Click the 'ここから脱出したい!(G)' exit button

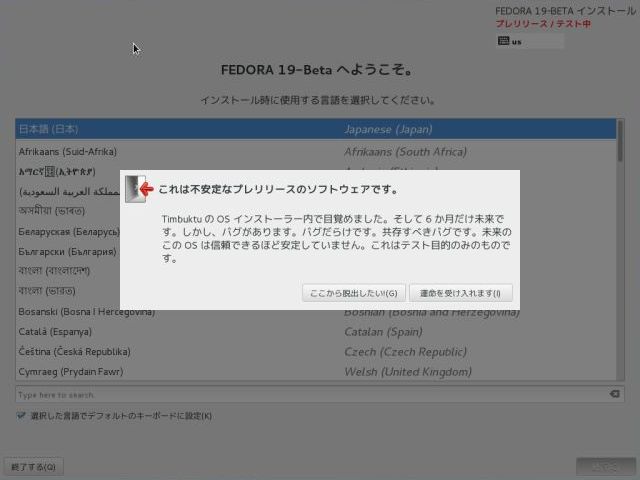[353, 293]
